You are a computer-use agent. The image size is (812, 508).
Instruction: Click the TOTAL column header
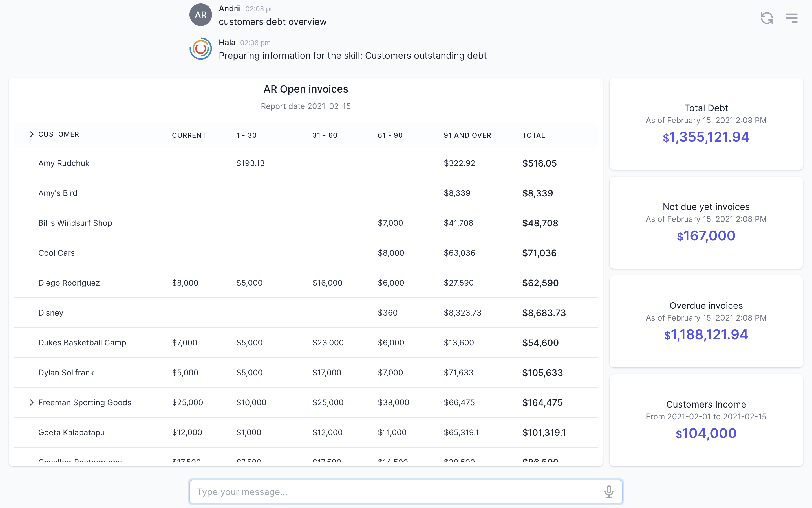[533, 135]
